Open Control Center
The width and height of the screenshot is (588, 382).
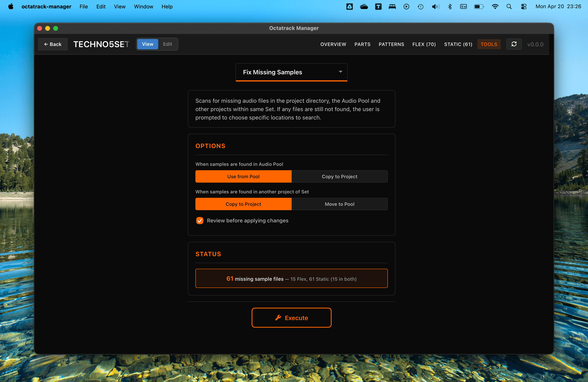[x=524, y=6]
